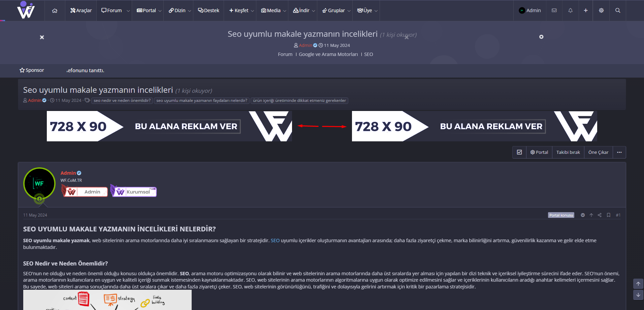Image resolution: width=644 pixels, height=310 pixels.
Task: Click the WF site logo
Action: pos(26,10)
